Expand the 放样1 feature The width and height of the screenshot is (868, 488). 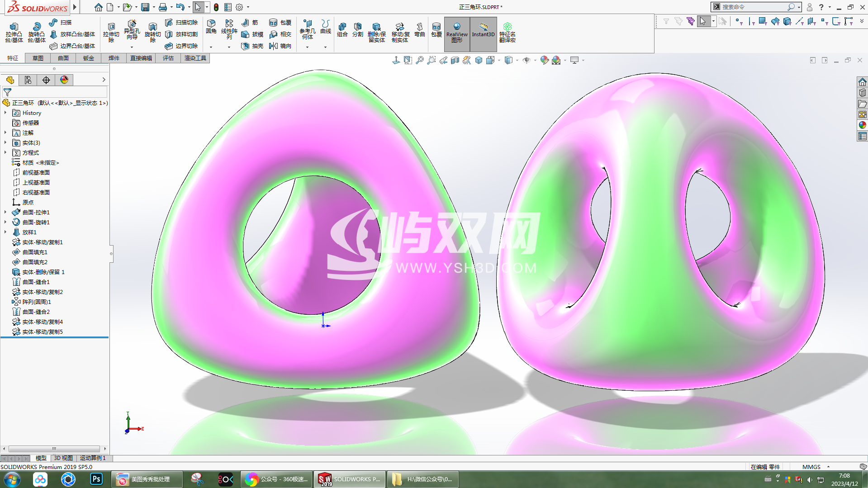(5, 232)
